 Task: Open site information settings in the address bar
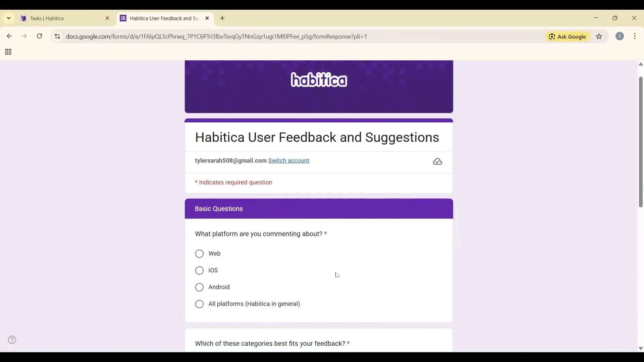[57, 37]
